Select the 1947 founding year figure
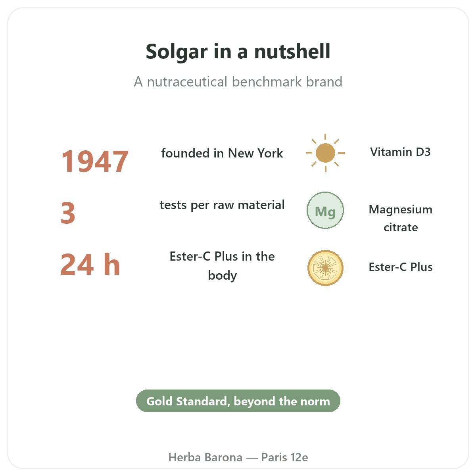 click(x=94, y=161)
